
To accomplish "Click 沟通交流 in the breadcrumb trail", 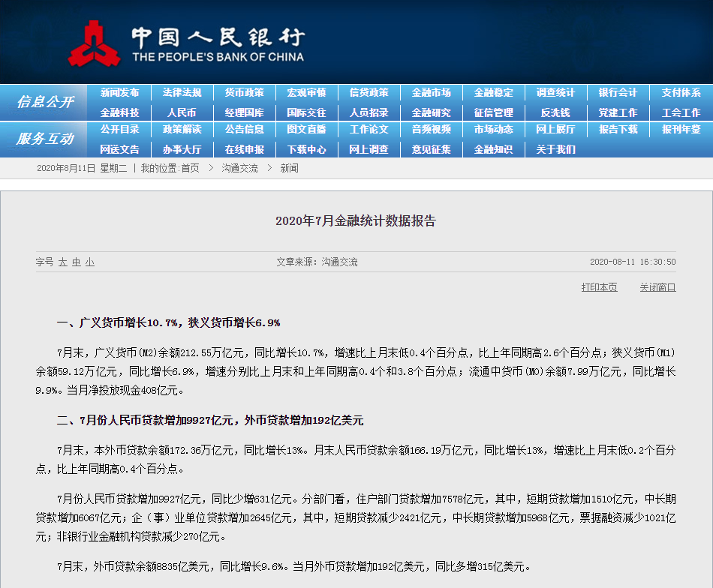I will 239,169.
